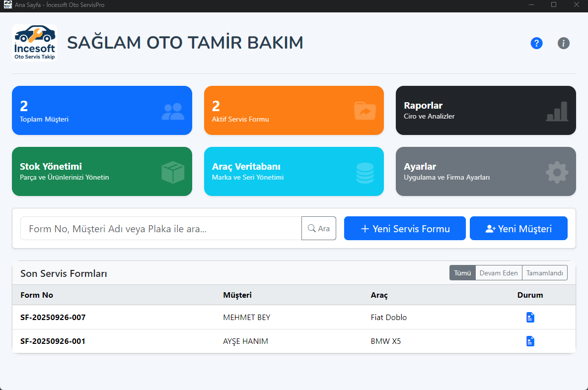Click the Ara search button
This screenshot has height=390, width=588.
[319, 228]
